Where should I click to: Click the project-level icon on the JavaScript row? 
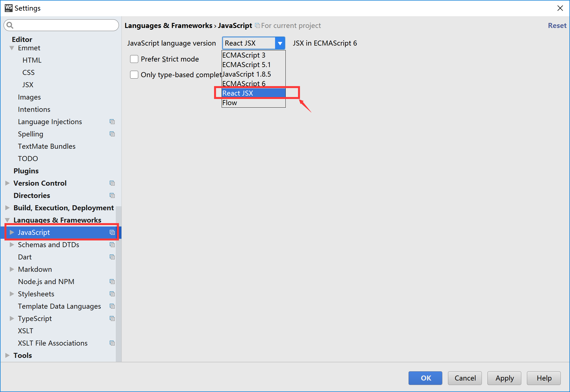point(112,232)
